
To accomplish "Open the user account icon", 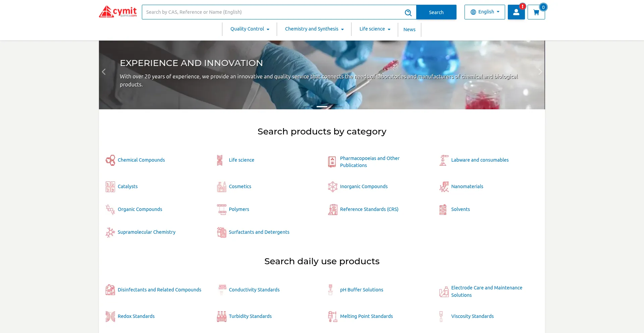I will [516, 12].
